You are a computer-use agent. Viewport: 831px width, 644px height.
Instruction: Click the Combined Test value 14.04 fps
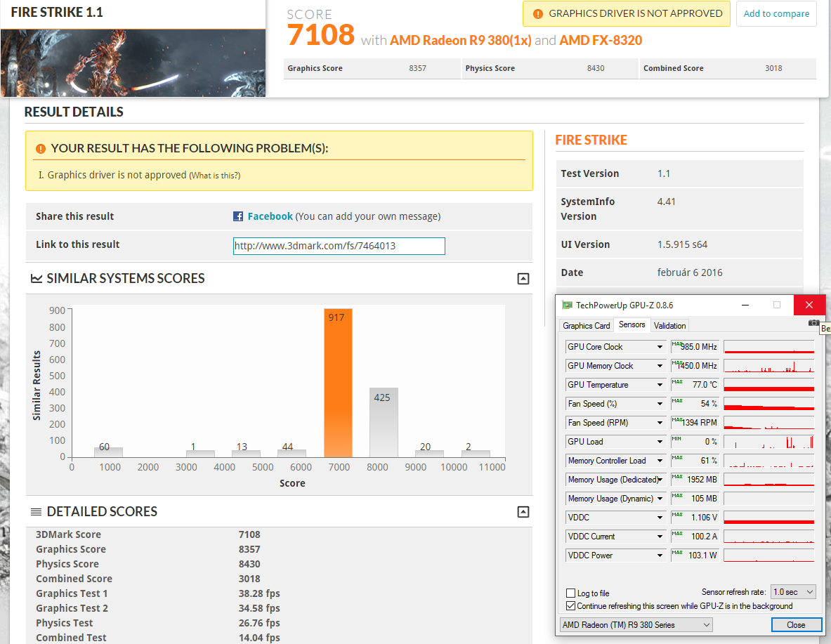click(259, 638)
